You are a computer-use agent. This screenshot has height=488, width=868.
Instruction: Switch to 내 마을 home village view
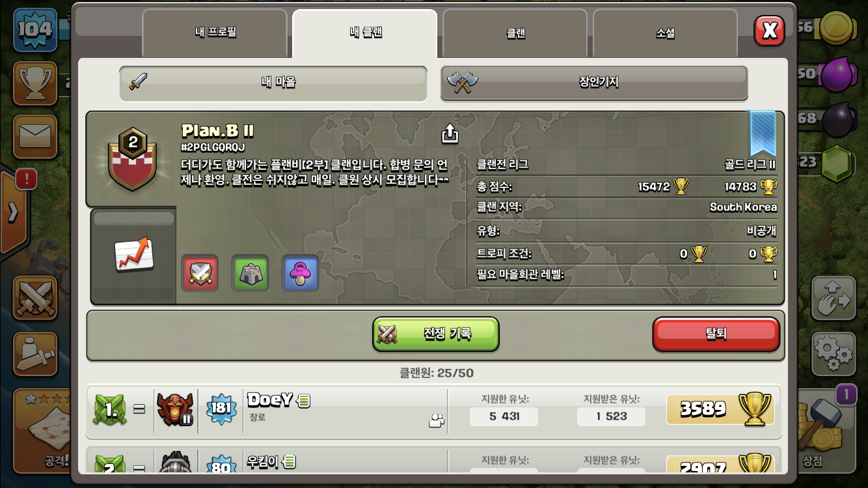tap(273, 83)
